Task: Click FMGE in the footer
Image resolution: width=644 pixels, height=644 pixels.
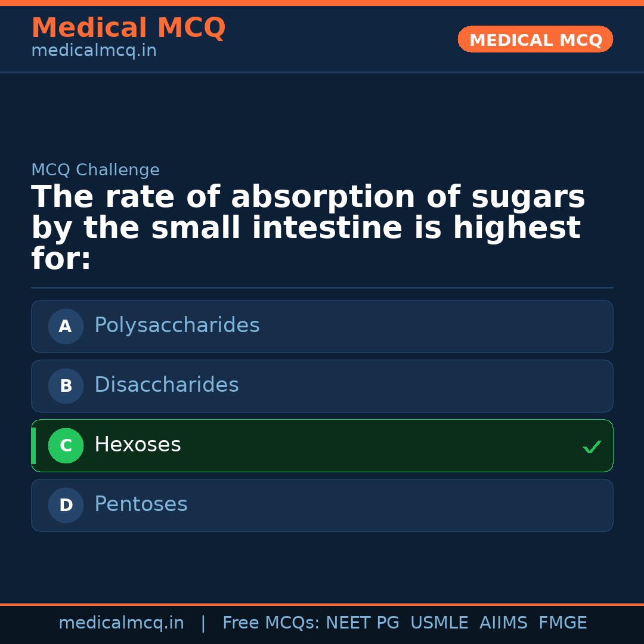Action: [563, 623]
